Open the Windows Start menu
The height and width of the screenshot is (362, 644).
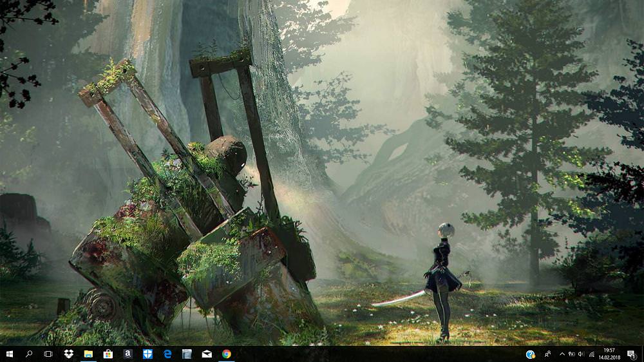pyautogui.click(x=9, y=354)
